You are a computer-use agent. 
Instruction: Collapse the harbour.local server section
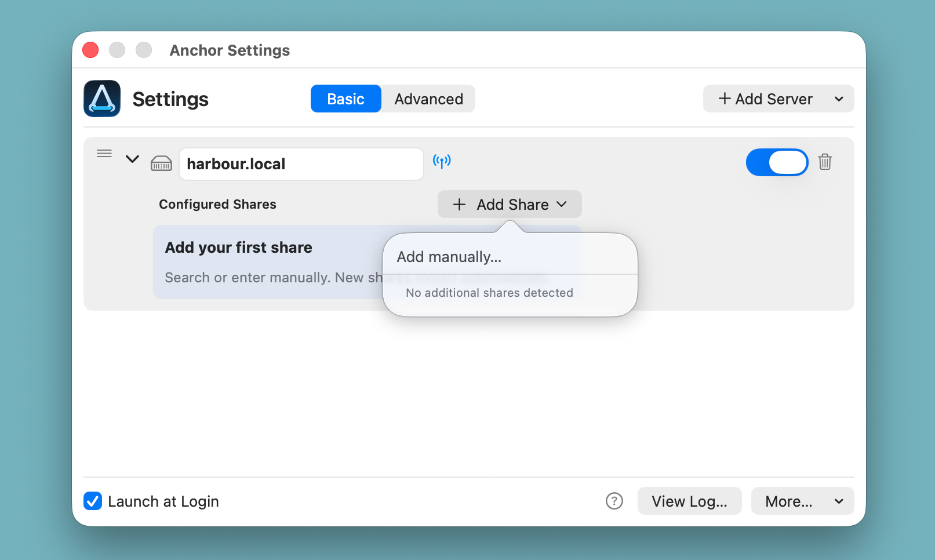(x=133, y=159)
